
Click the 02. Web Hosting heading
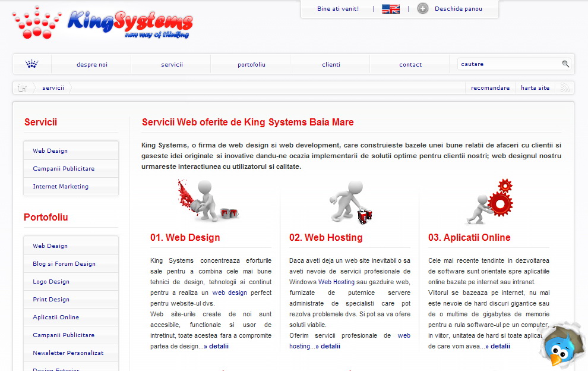325,238
